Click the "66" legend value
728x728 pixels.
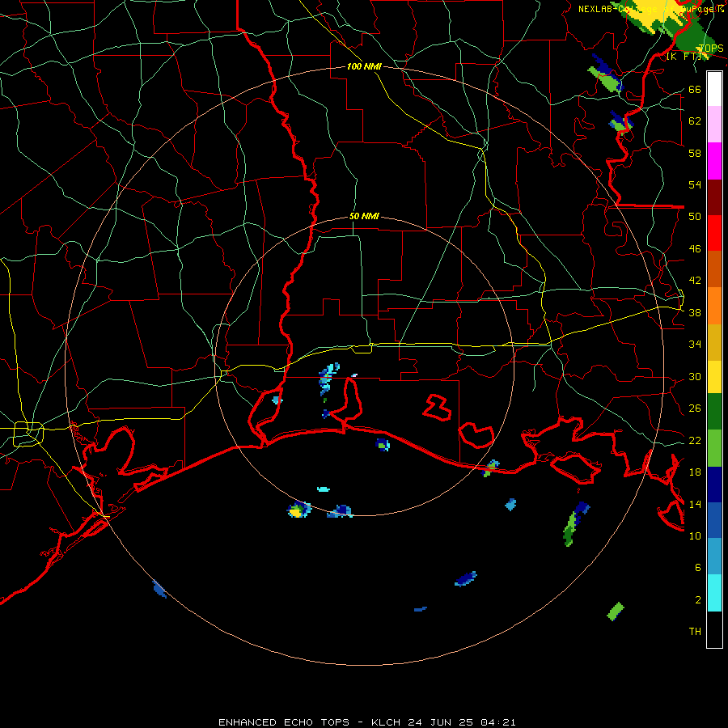pyautogui.click(x=695, y=90)
